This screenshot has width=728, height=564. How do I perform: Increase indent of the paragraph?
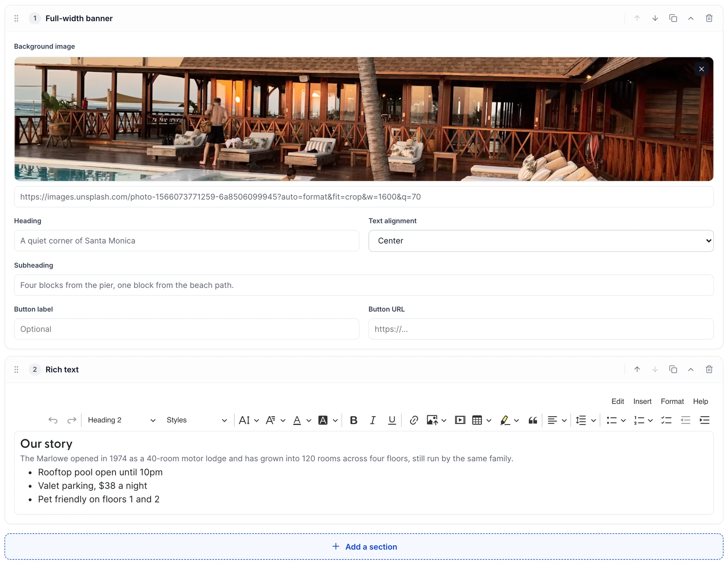(x=704, y=420)
